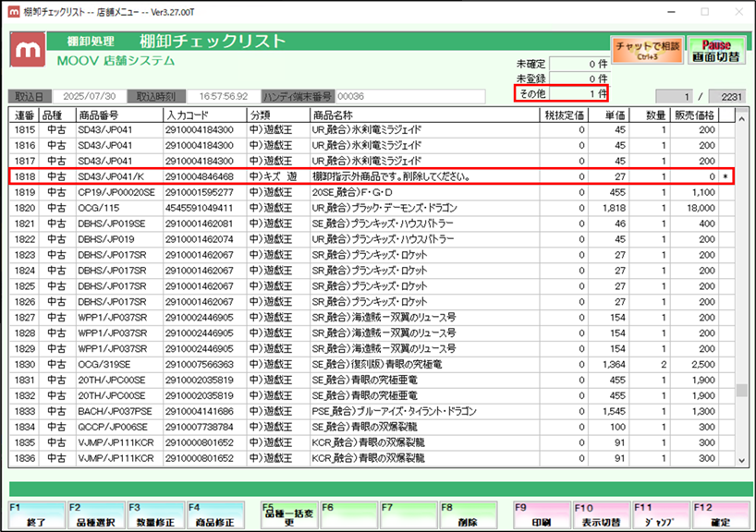Viewport: 756px width, 532px height.
Task: Click price 18,000 in 販売価格 column
Action: click(694, 208)
